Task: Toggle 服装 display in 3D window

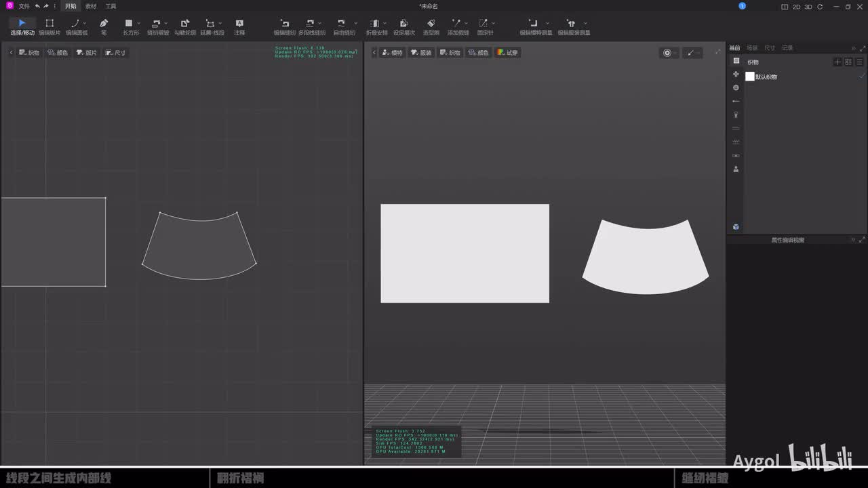Action: point(421,52)
